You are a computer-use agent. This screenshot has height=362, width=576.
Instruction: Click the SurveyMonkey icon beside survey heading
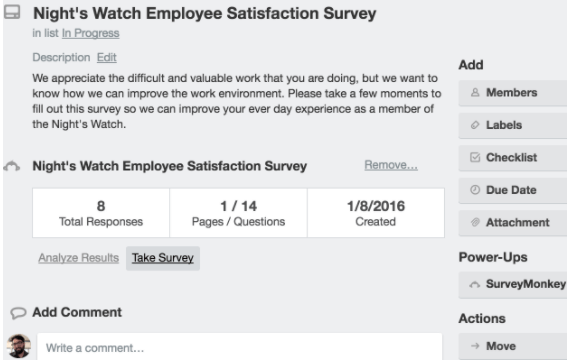pos(12,166)
